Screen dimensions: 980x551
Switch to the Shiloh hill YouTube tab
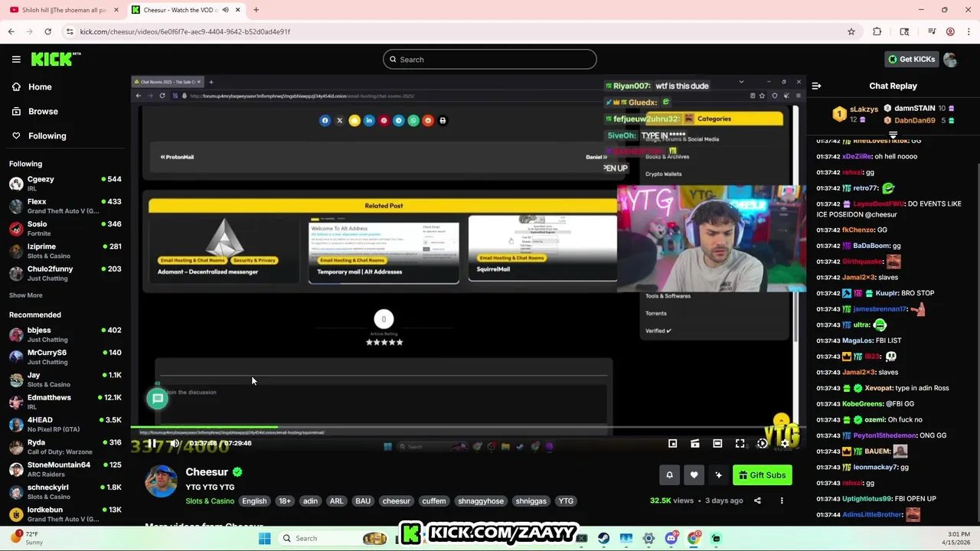64,10
